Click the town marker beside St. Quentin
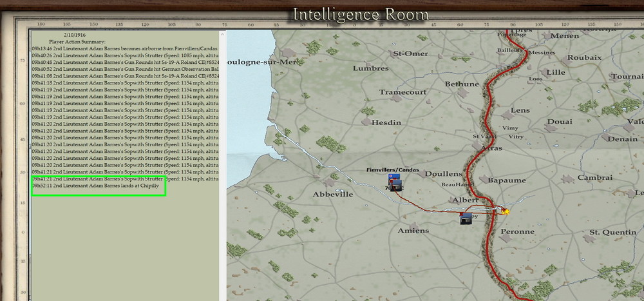644x301 pixels. [589, 238]
